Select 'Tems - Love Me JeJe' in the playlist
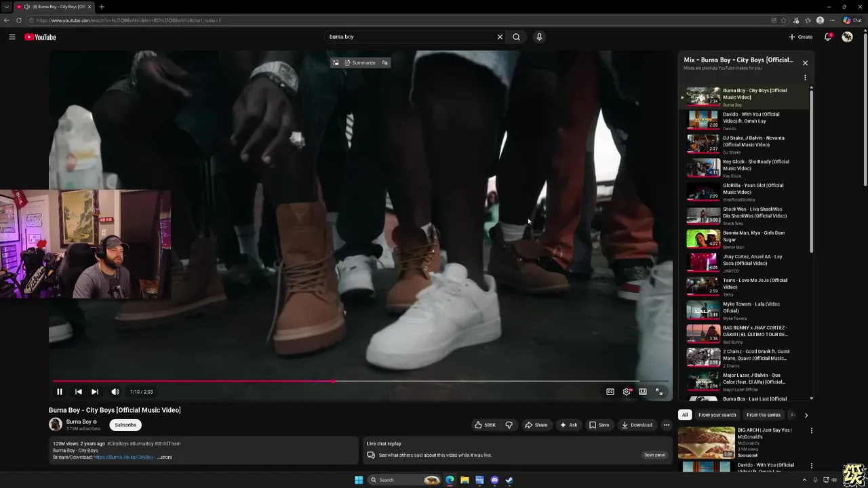868x488 pixels. [x=744, y=286]
